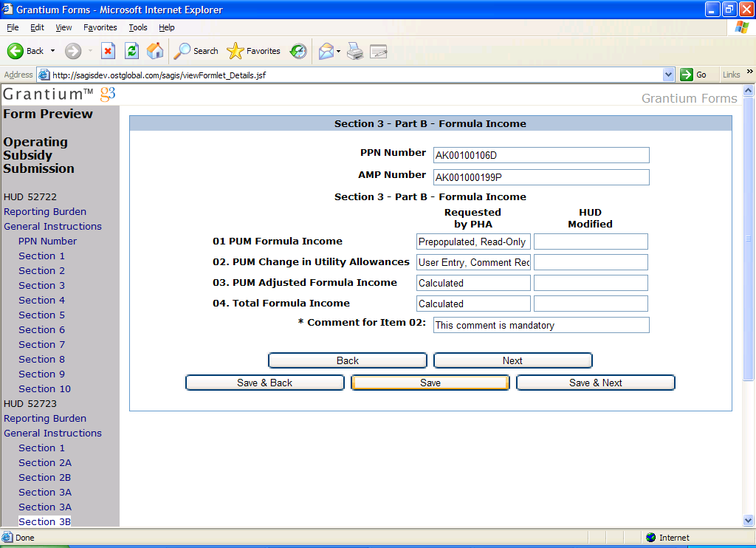Open the Mail toolbar icon
Image resolution: width=756 pixels, height=548 pixels.
(326, 51)
